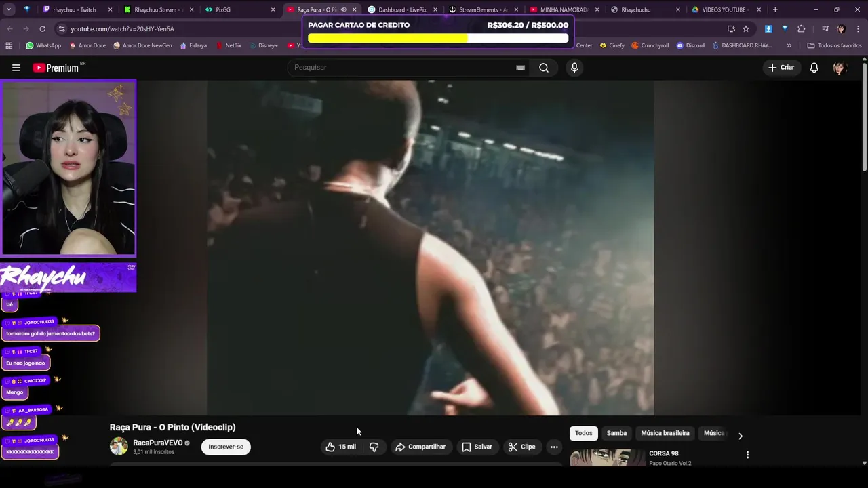Viewport: 868px width, 488px height.
Task: Go forward in browser history
Action: tap(26, 28)
